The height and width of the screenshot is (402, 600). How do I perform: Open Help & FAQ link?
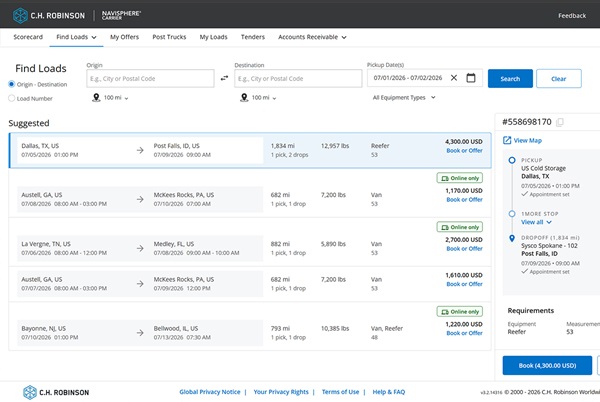[389, 392]
